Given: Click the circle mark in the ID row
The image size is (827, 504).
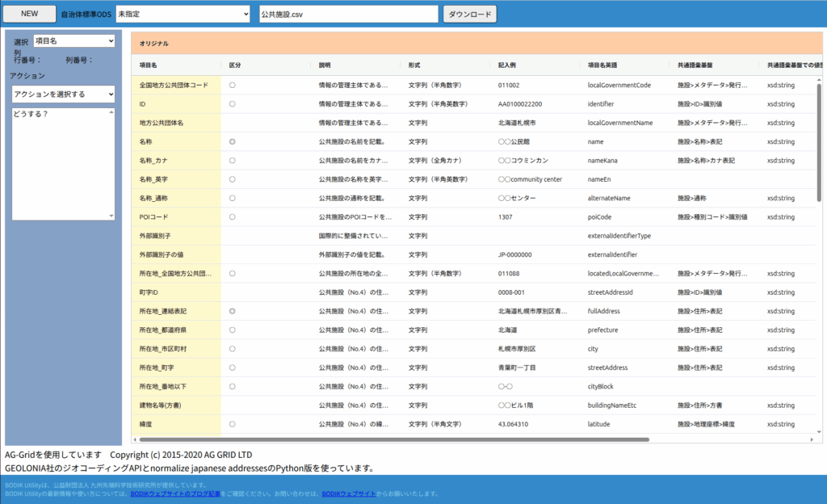Looking at the screenshot, I should 233,103.
